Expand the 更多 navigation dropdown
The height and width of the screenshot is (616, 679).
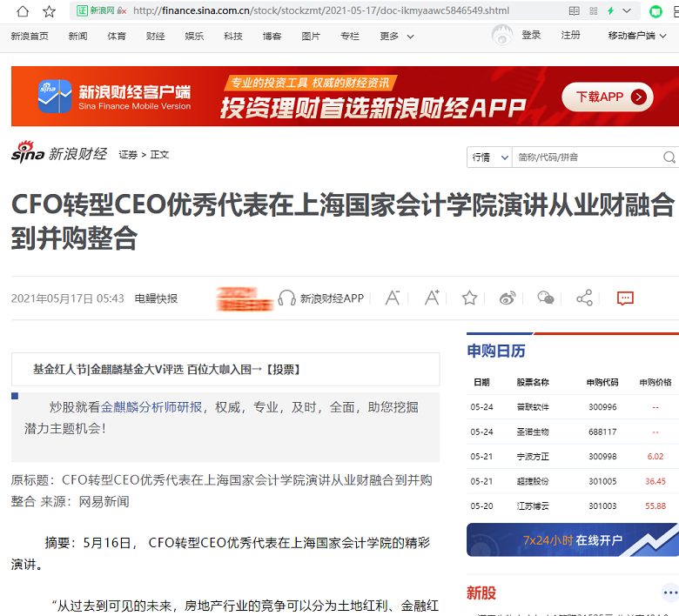point(396,37)
